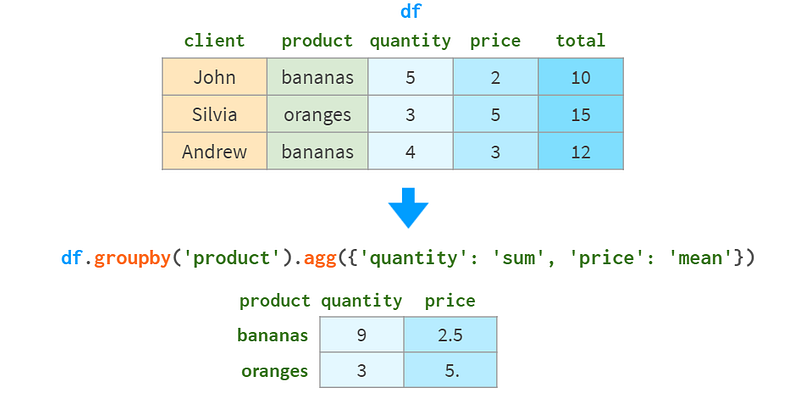Click the blue df title label
This screenshot has height=393, width=800.
411,11
